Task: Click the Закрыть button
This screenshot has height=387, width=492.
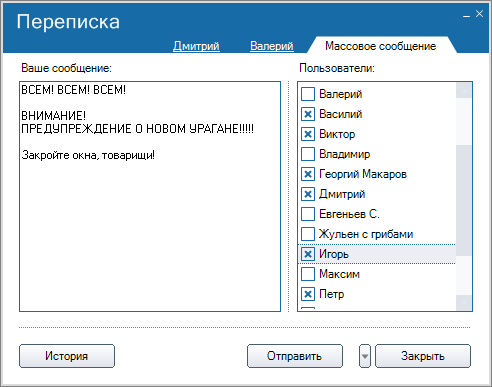Action: click(423, 356)
